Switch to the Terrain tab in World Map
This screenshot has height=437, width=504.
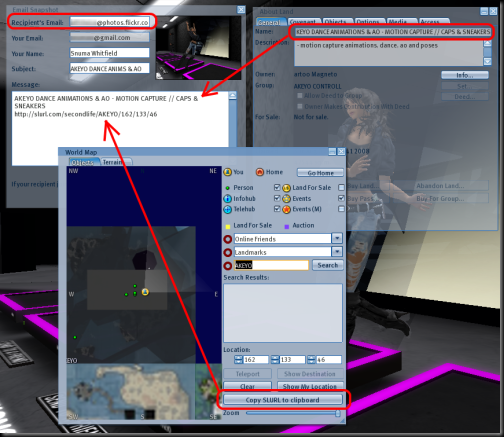pos(115,162)
